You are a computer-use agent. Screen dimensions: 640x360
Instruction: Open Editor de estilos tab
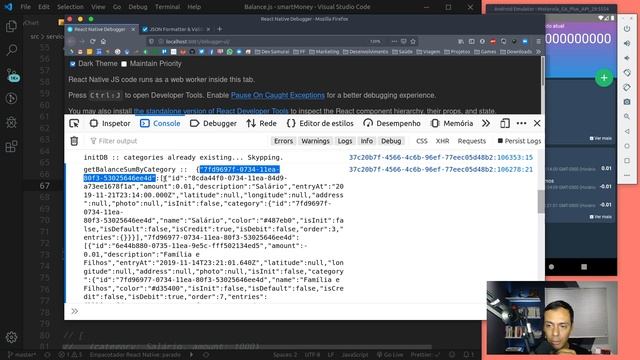tap(320, 123)
